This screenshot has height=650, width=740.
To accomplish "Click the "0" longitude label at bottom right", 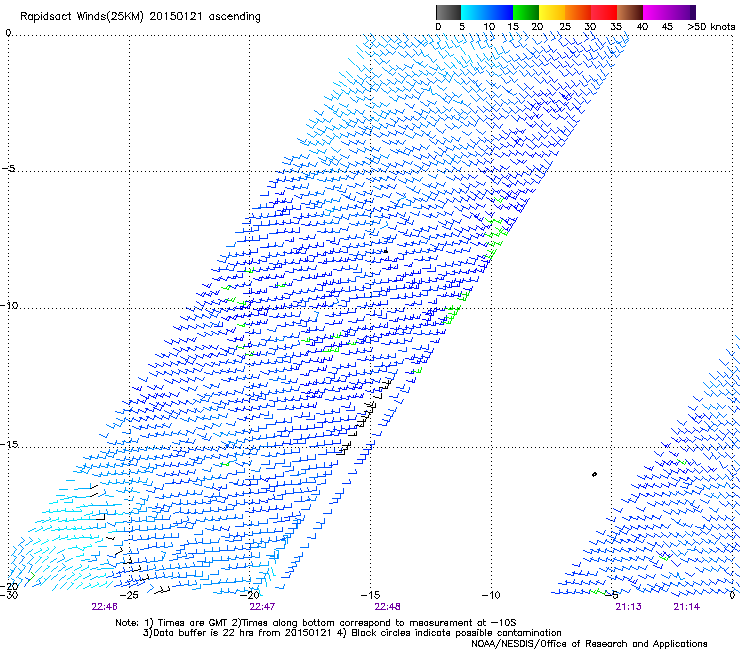I will tap(732, 595).
